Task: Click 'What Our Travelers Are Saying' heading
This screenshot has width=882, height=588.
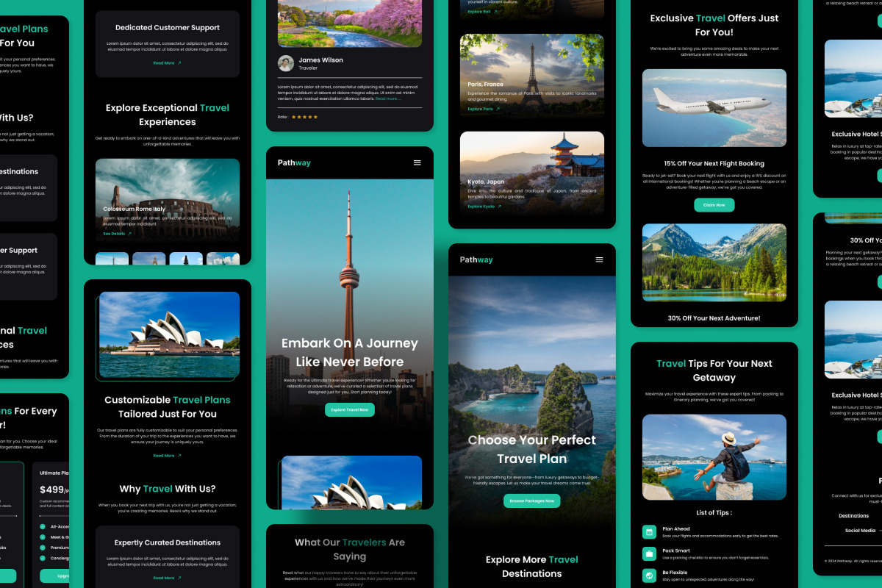Action: tap(350, 550)
